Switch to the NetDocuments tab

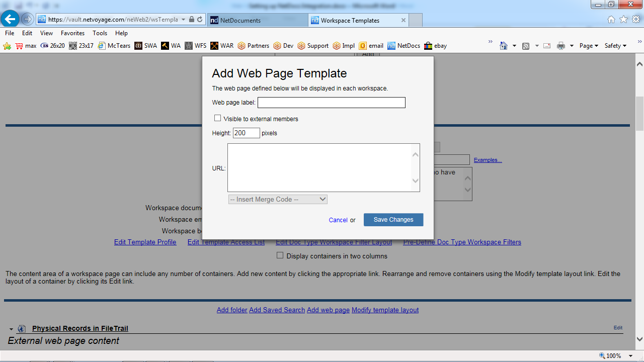257,20
